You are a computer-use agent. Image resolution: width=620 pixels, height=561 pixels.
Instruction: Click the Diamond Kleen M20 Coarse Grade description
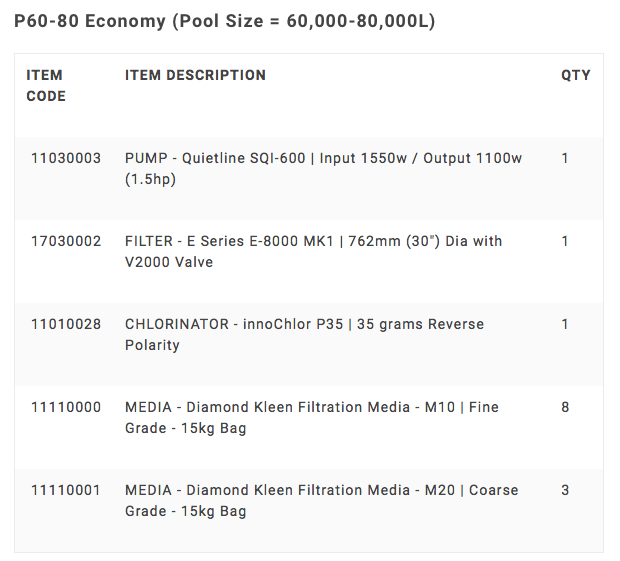[x=321, y=500]
